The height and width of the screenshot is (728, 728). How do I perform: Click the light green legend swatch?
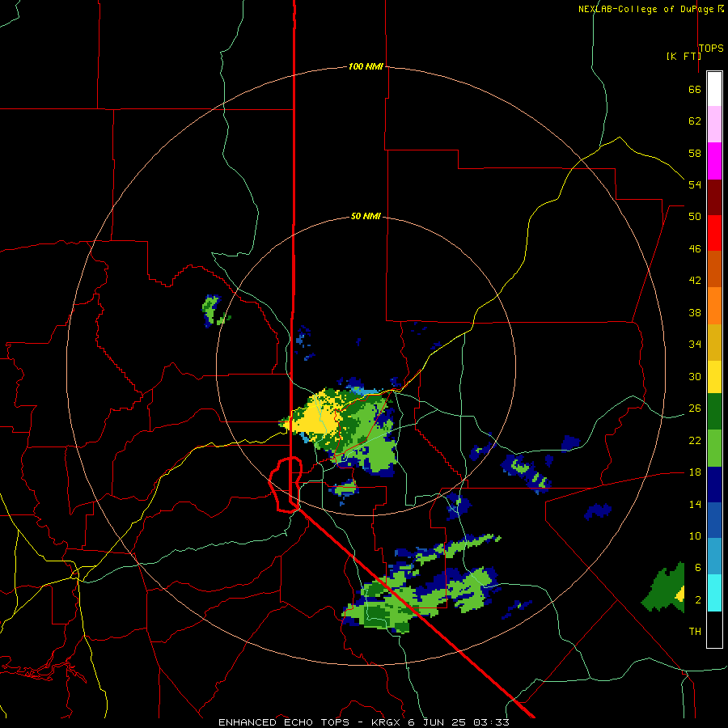pos(714,448)
